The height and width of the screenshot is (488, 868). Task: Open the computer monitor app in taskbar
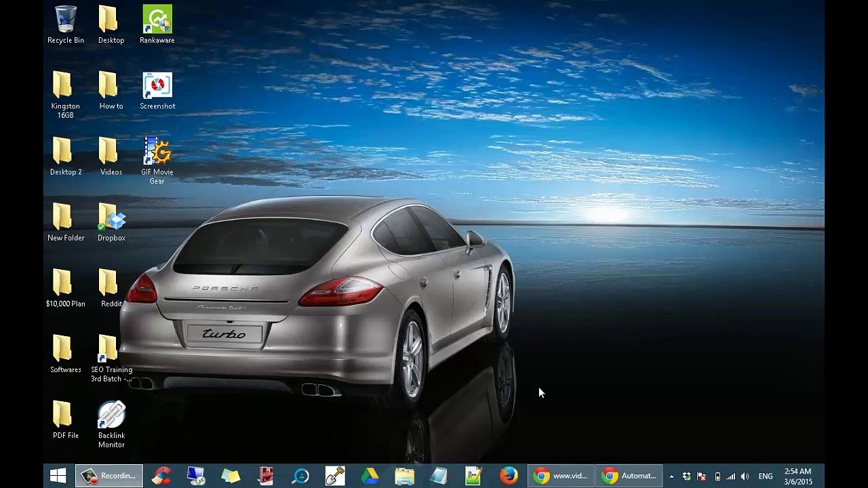pyautogui.click(x=197, y=476)
